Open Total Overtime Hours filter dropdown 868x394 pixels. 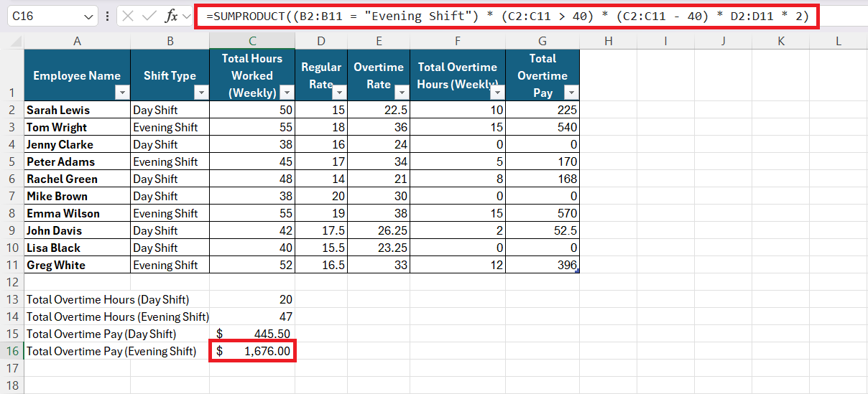pyautogui.click(x=497, y=93)
